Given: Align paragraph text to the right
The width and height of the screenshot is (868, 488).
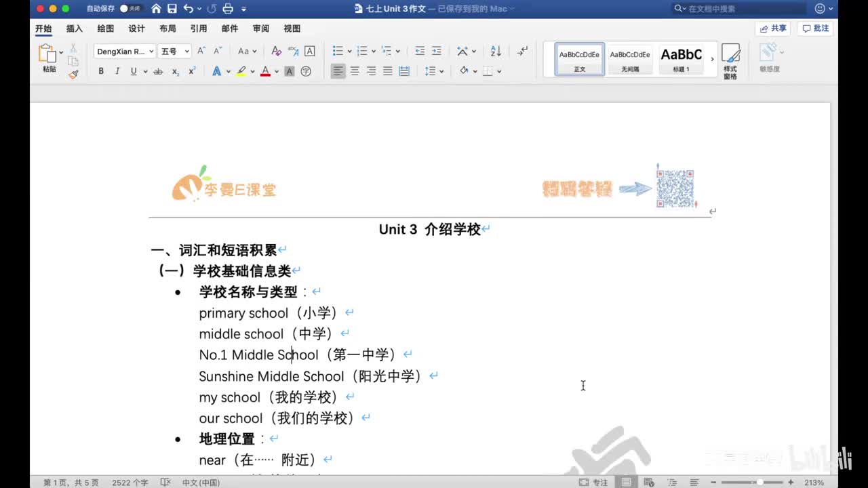Looking at the screenshot, I should (371, 71).
